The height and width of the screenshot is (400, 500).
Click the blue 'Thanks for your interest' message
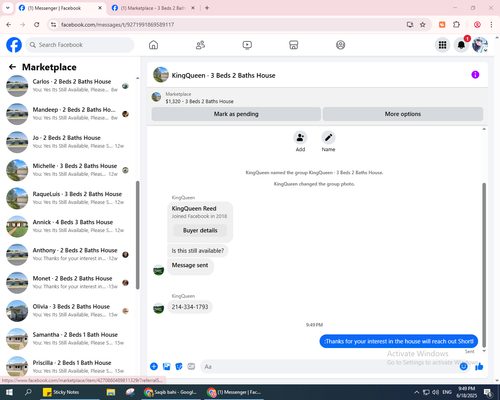pyautogui.click(x=399, y=341)
